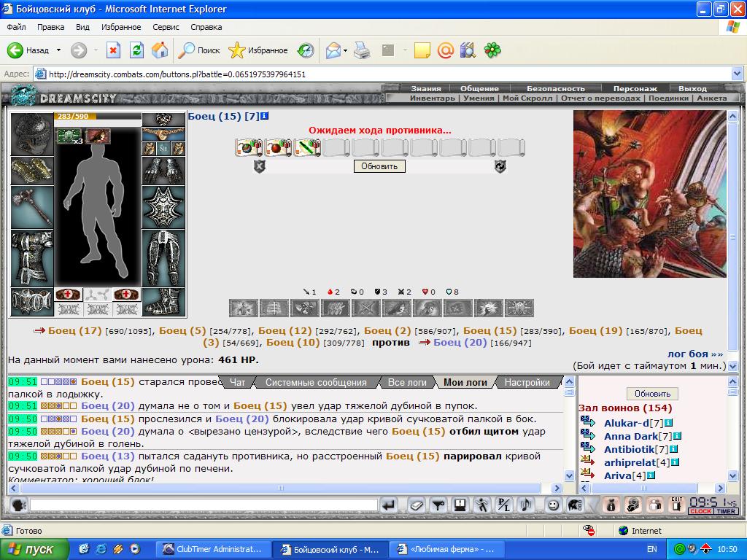Open the mail button dropdown arrow
The width and height of the screenshot is (747, 560).
[x=345, y=50]
